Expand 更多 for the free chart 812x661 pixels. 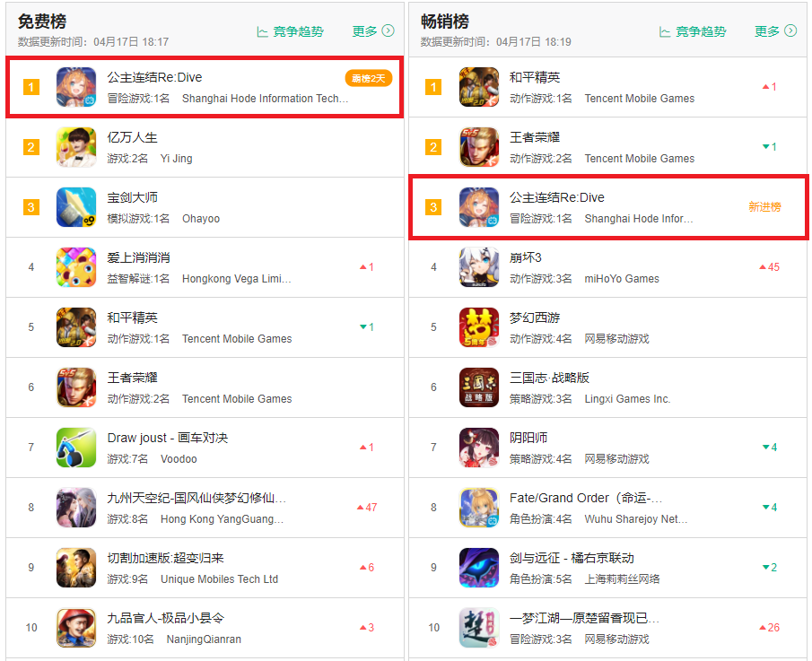[373, 31]
